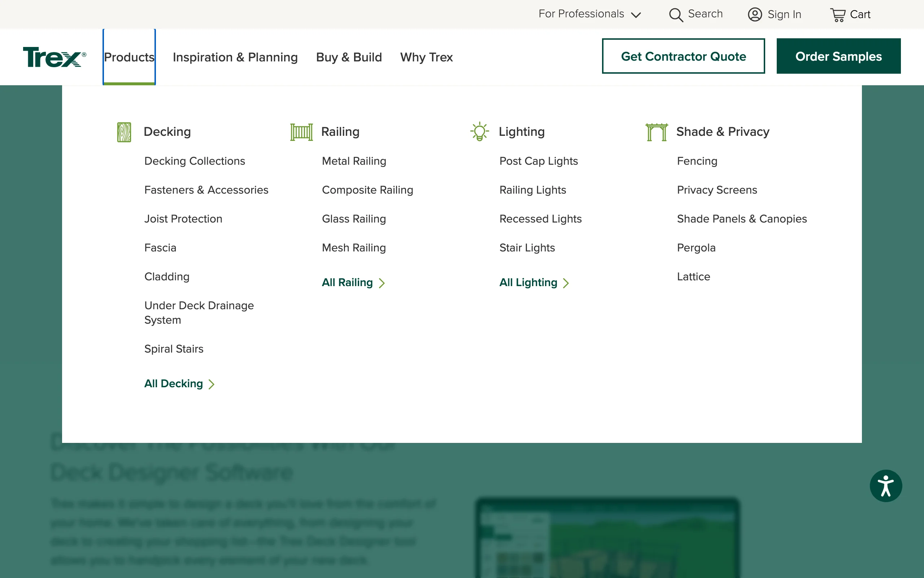
Task: Open Joist Protection page
Action: (183, 219)
